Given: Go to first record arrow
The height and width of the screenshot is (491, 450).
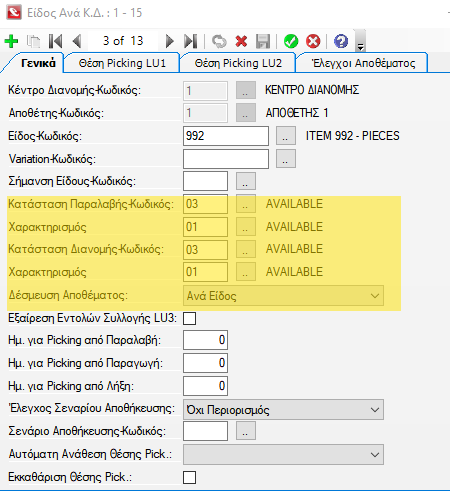Looking at the screenshot, I should tap(55, 41).
